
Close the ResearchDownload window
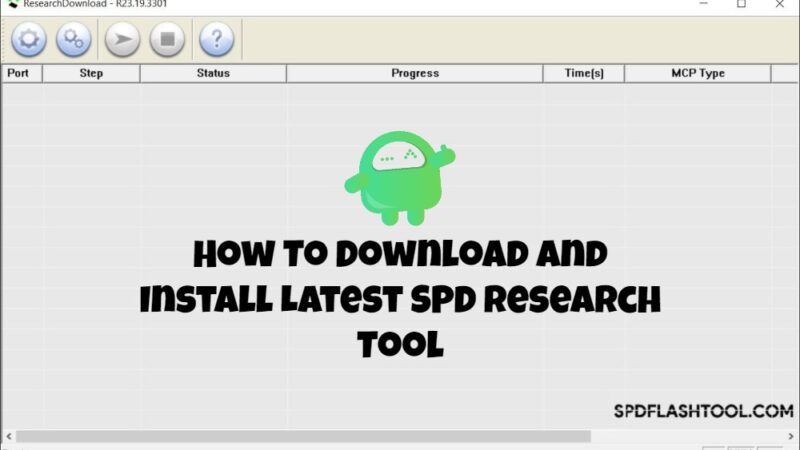point(780,4)
